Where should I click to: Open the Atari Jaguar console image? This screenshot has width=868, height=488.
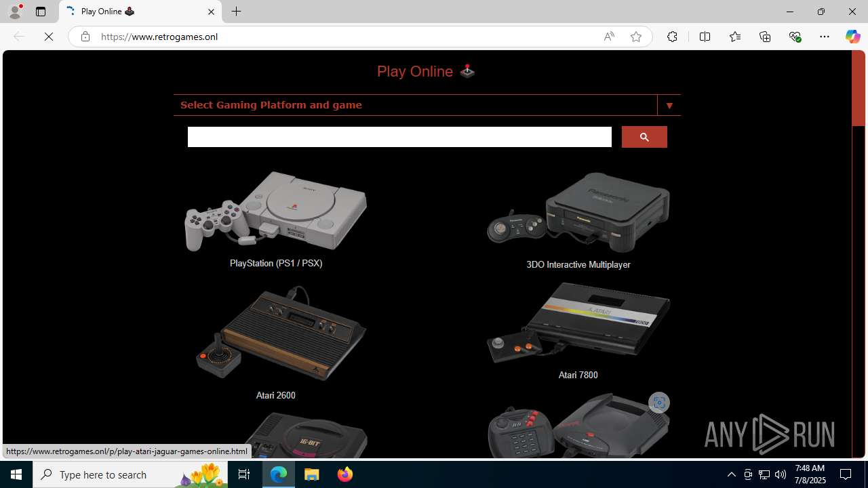(x=578, y=425)
